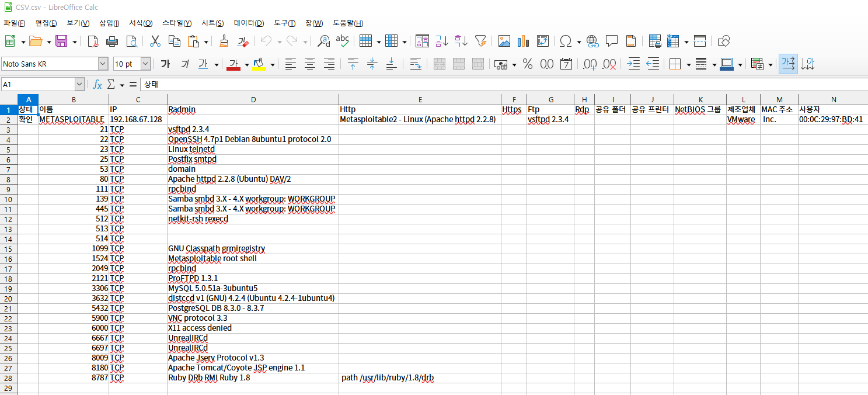
Task: Apply AutoFilter funnel icon
Action: [480, 41]
